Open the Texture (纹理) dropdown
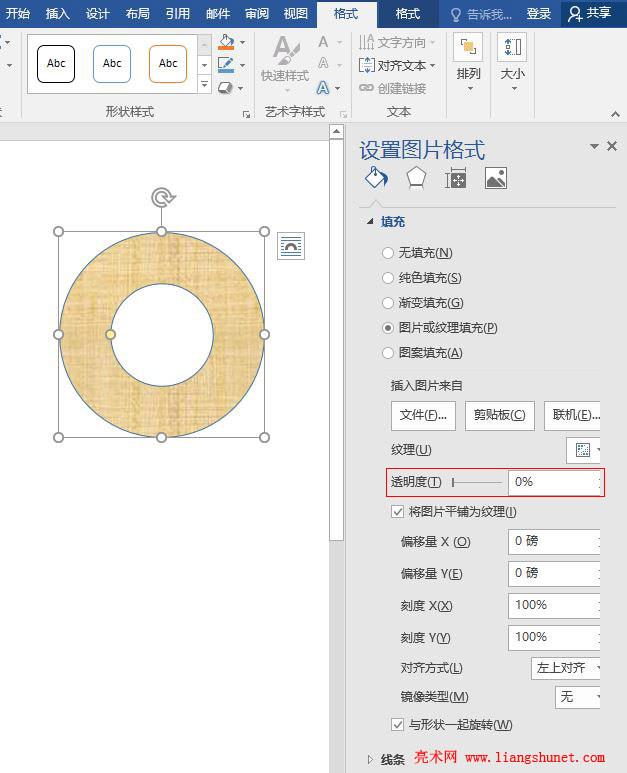The height and width of the screenshot is (773, 627). [583, 450]
